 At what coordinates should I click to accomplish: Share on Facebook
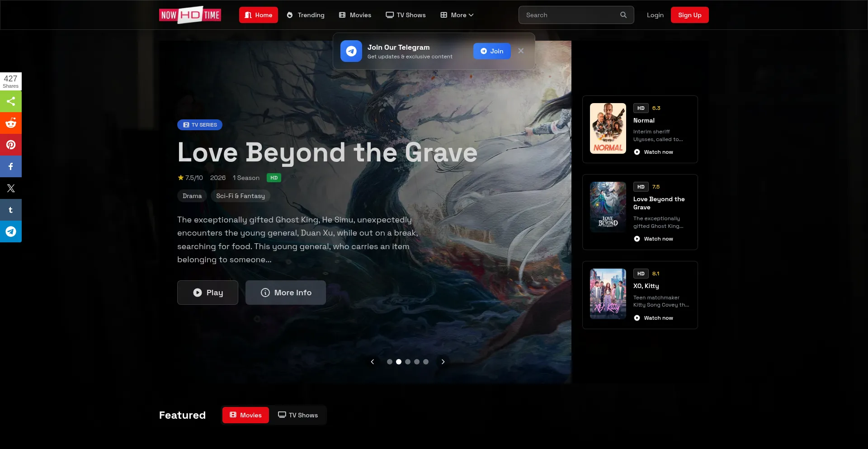11,166
